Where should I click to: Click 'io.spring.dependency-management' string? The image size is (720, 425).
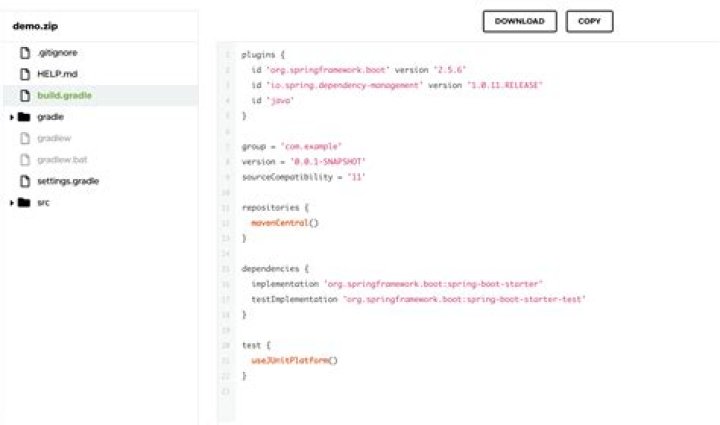coord(344,85)
